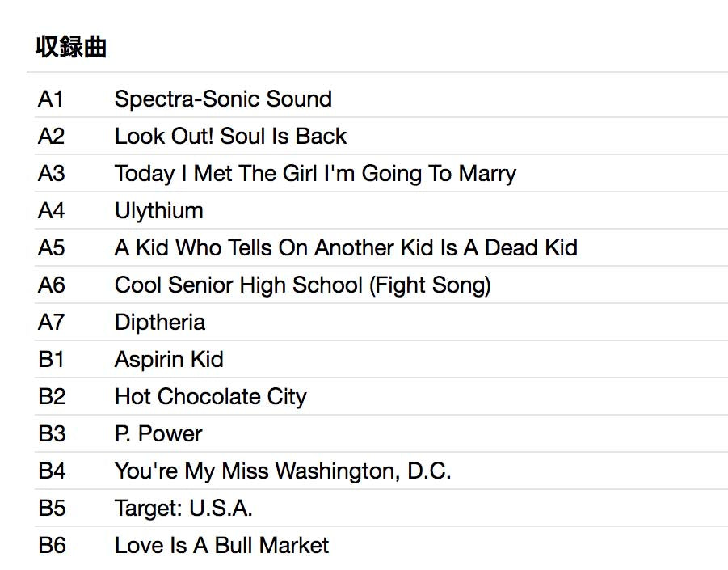Select Cool Senior High School (Fight Song)
Image resolution: width=728 pixels, height=570 pixels.
(302, 285)
